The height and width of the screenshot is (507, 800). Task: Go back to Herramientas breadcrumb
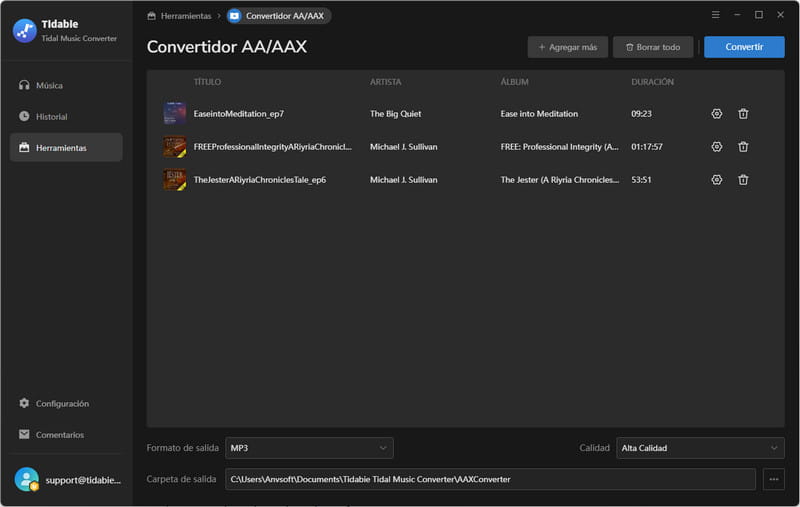(x=179, y=16)
